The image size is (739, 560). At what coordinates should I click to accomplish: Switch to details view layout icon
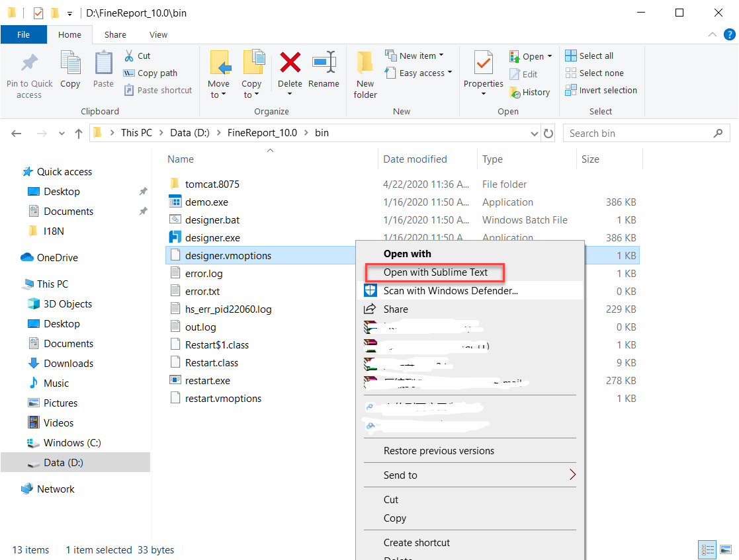707,549
